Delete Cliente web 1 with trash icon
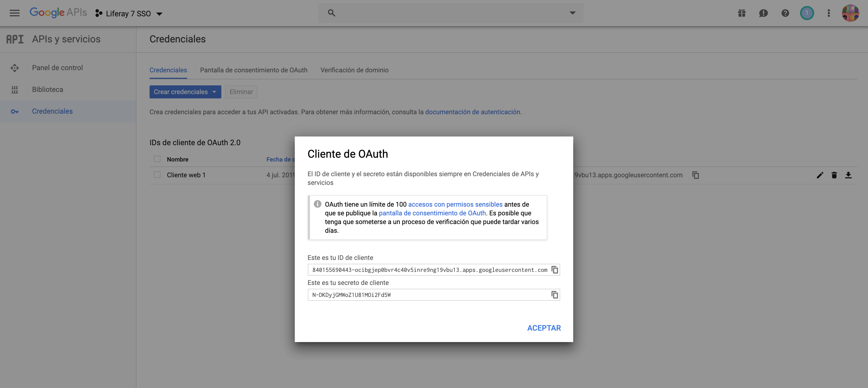This screenshot has height=388, width=868. click(834, 175)
